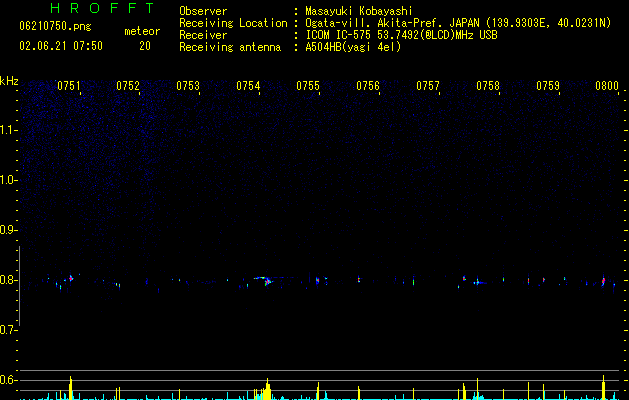Click the name Masayuki Kobayashi
This screenshot has width=629, height=400.
359,11
